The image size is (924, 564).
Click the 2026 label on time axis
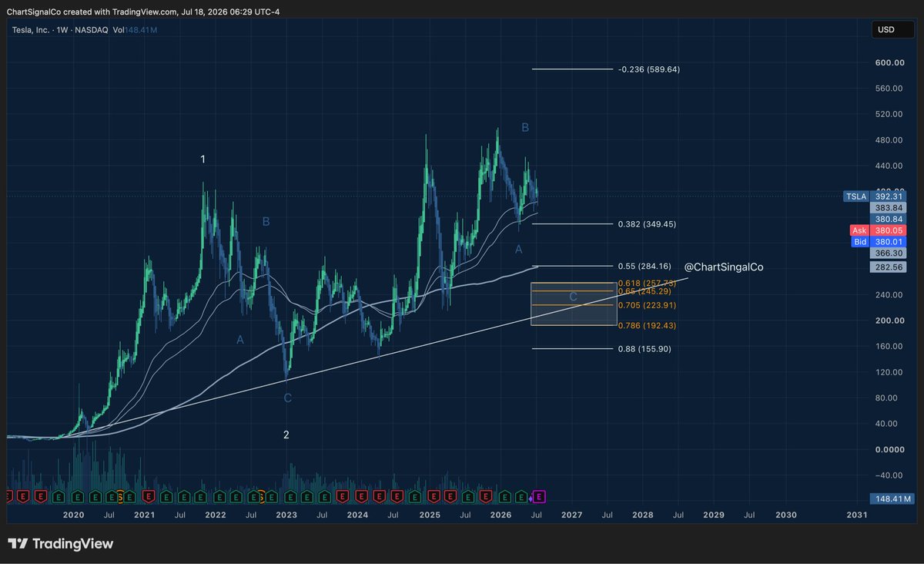coord(500,515)
